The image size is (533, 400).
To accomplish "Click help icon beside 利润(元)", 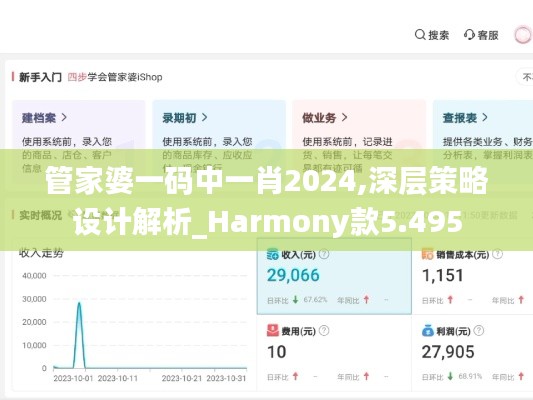I will coord(479,330).
